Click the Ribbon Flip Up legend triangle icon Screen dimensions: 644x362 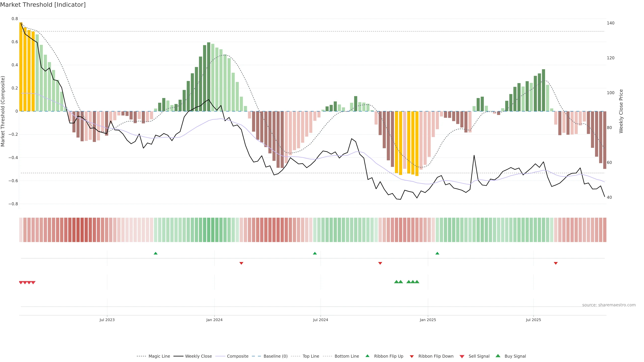[x=367, y=356]
